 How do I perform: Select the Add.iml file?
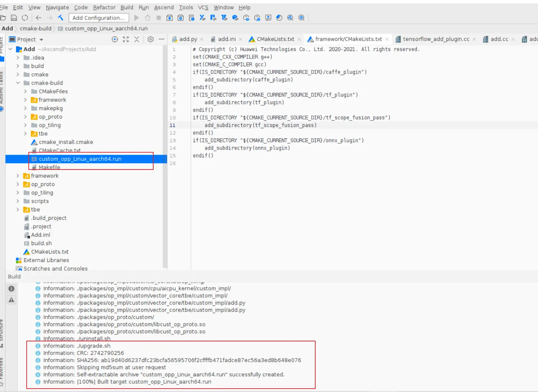41,235
